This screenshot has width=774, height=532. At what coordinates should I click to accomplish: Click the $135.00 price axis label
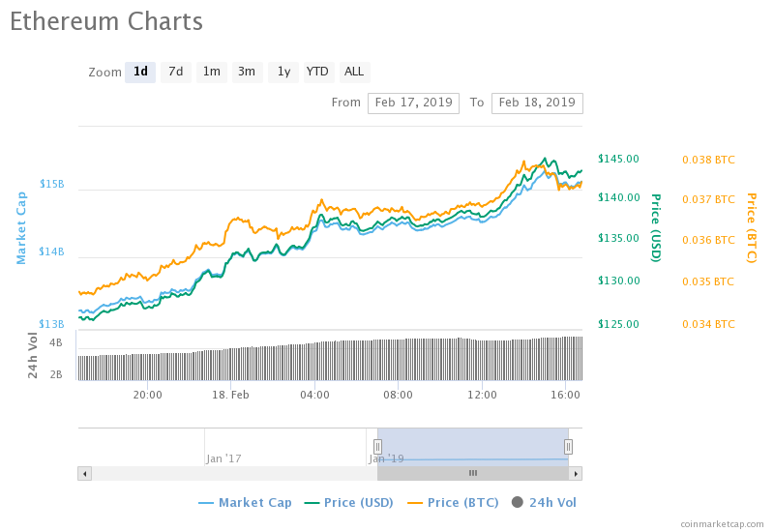click(618, 238)
